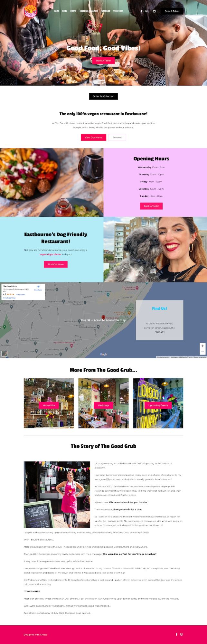The image size is (207, 644).
Task: Click Order for Collection black button
Action: (103, 96)
